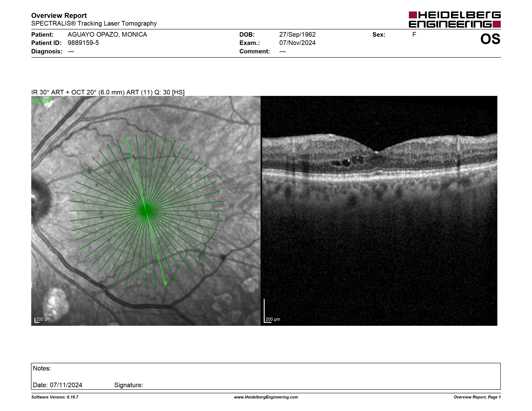Click the 'Comment:' label
532x411 pixels.
[255, 51]
